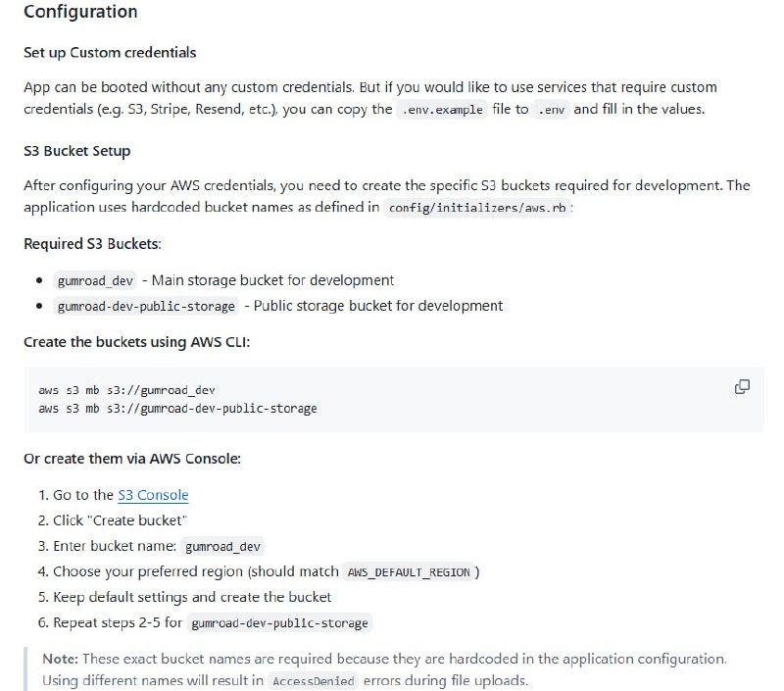Click gumroad-dev-public-storage in step 6
Image resolution: width=784 pixels, height=691 pixels.
[279, 623]
